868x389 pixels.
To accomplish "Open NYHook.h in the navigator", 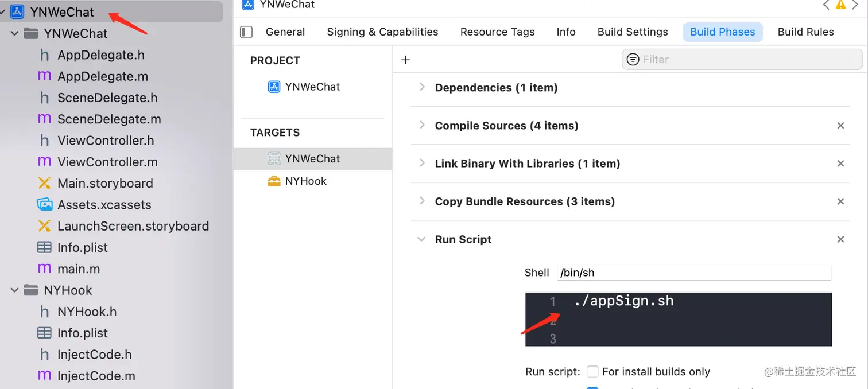I will tap(87, 312).
